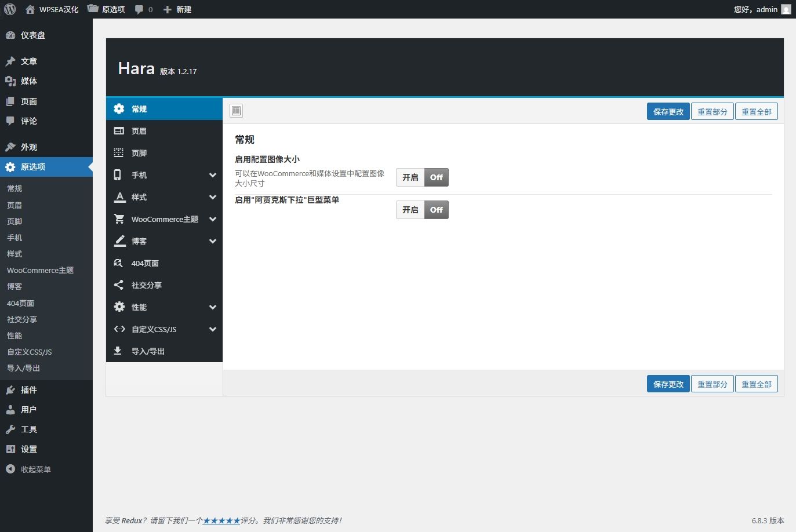This screenshot has width=796, height=532.
Task: Click the 页脚 footer layout icon
Action: click(x=119, y=153)
